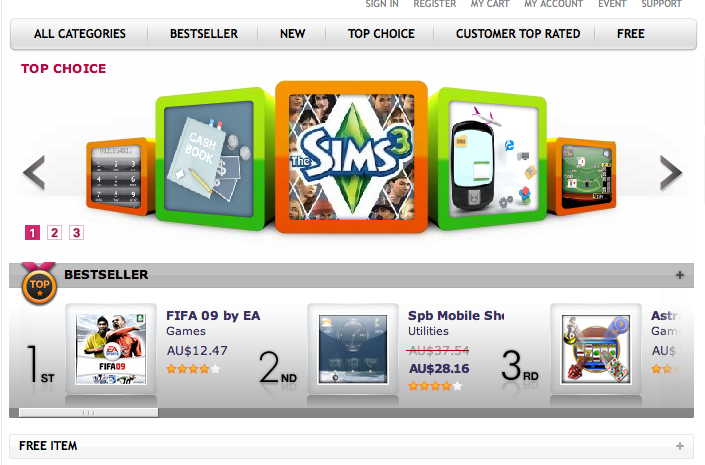The width and height of the screenshot is (705, 465).
Task: Open the FIFA 09 cover thumbnail
Action: pyautogui.click(x=111, y=349)
